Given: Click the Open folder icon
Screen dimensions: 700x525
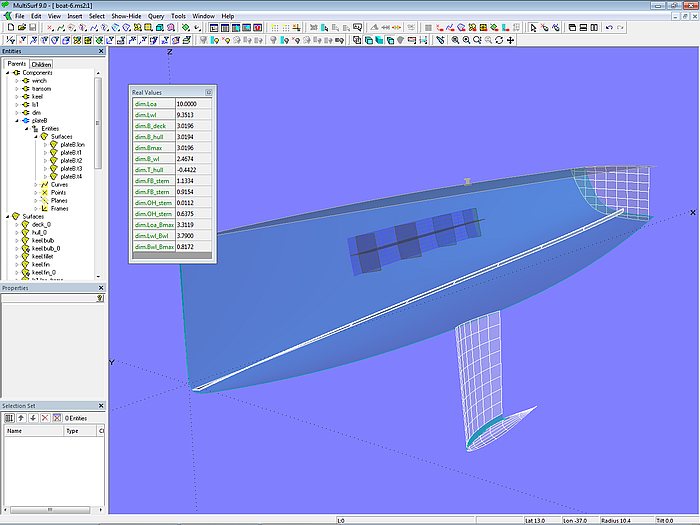Looking at the screenshot, I should pos(21,28).
